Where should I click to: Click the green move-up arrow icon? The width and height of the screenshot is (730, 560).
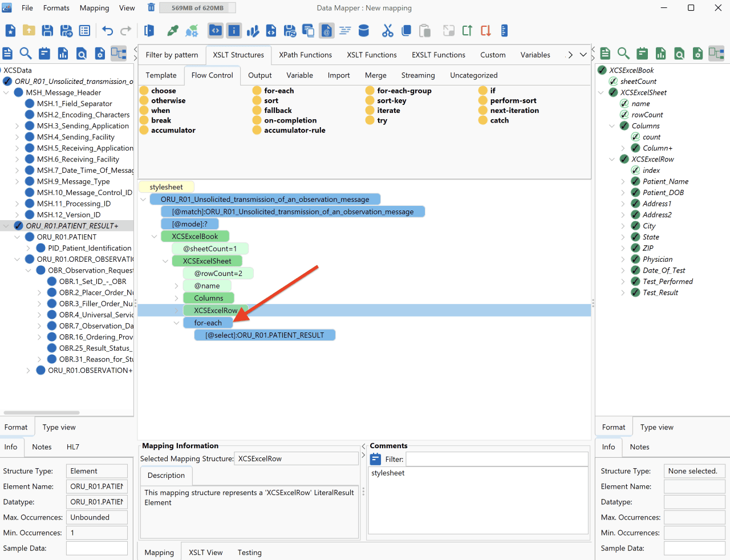(x=467, y=31)
